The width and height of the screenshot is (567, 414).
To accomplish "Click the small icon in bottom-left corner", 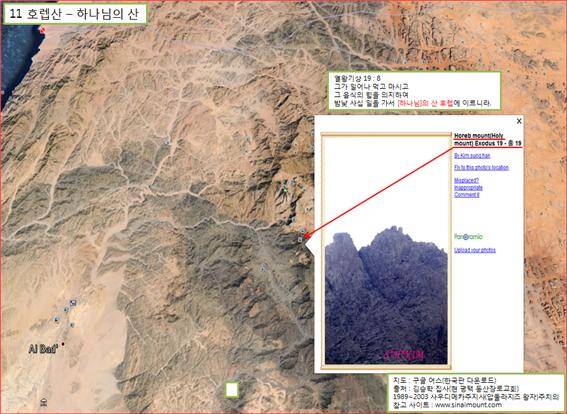I will (x=43, y=402).
